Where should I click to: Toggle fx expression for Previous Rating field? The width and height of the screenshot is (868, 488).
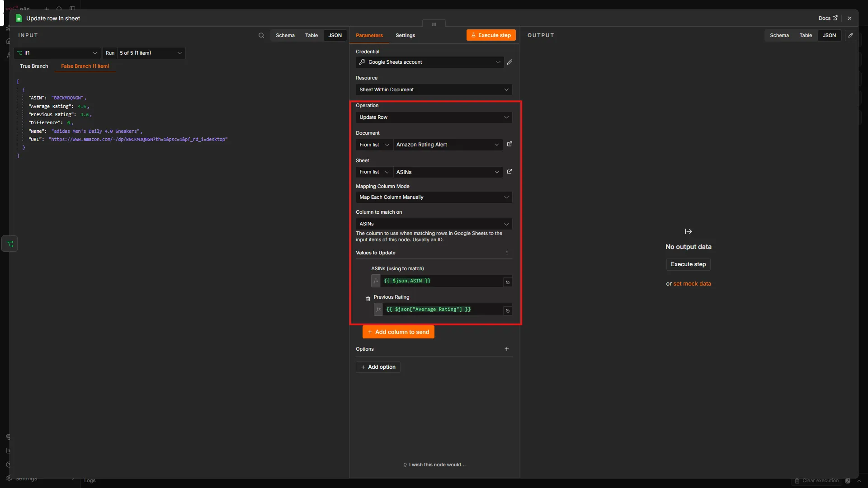(x=378, y=310)
